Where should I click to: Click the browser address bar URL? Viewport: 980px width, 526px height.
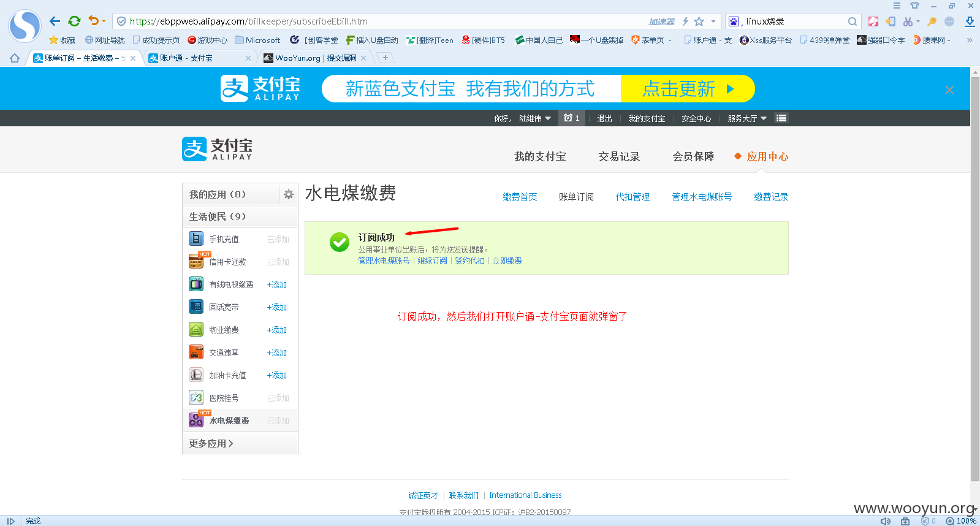pyautogui.click(x=249, y=21)
